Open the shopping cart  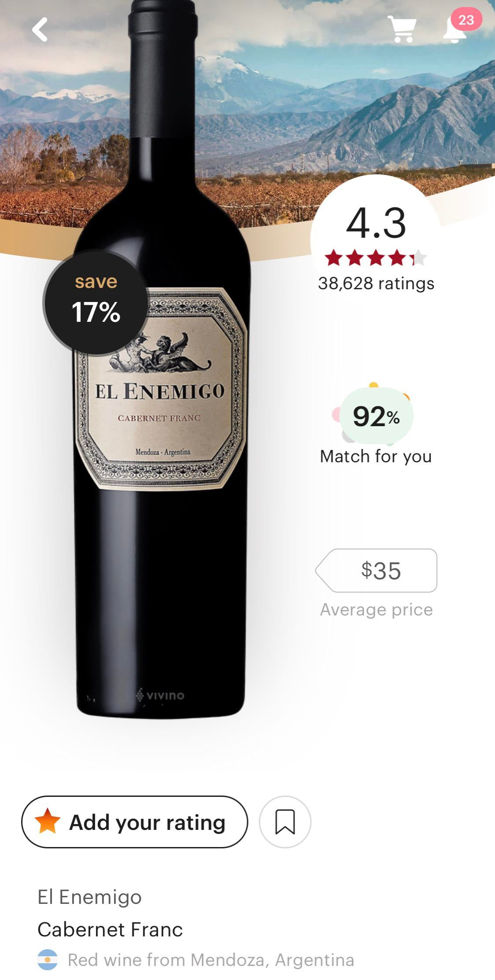coord(402,29)
